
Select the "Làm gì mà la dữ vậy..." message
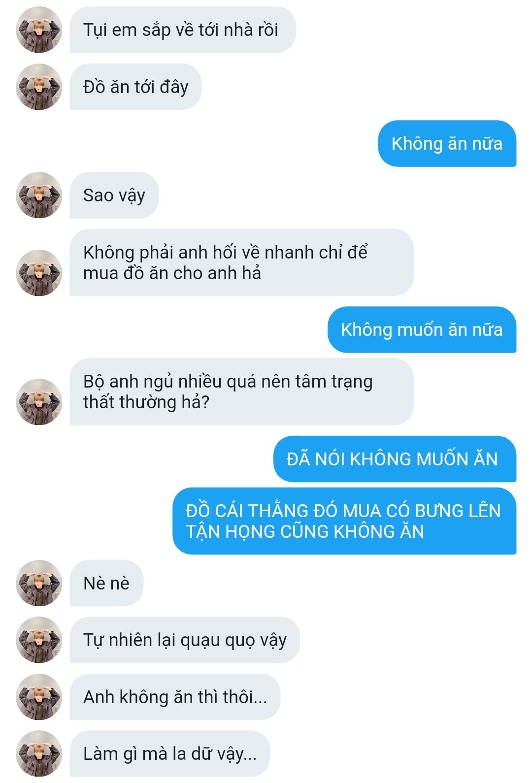170,753
